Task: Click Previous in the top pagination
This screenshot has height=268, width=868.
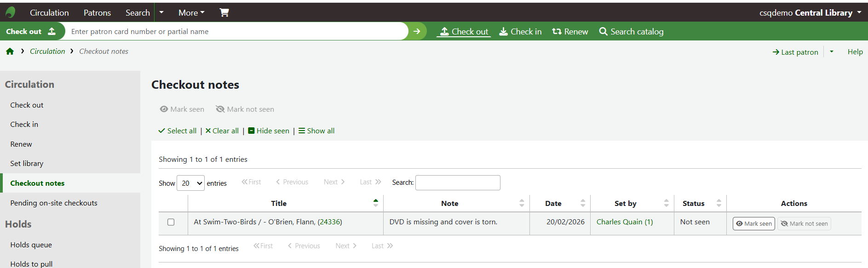Action: click(x=292, y=182)
